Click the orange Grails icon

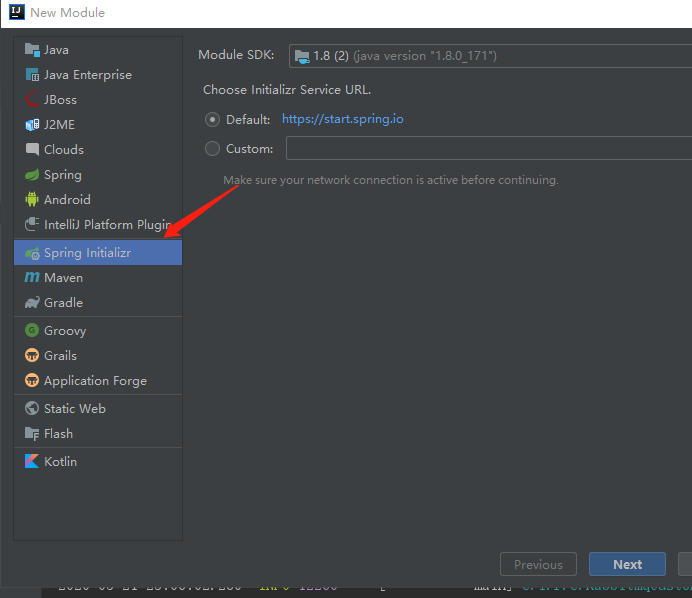32,355
